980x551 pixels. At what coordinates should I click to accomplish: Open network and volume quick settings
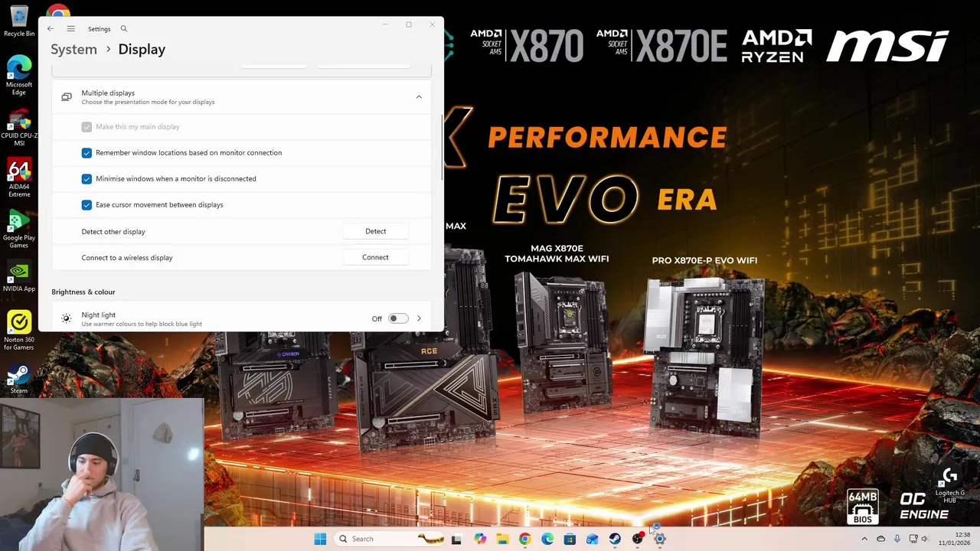click(919, 539)
